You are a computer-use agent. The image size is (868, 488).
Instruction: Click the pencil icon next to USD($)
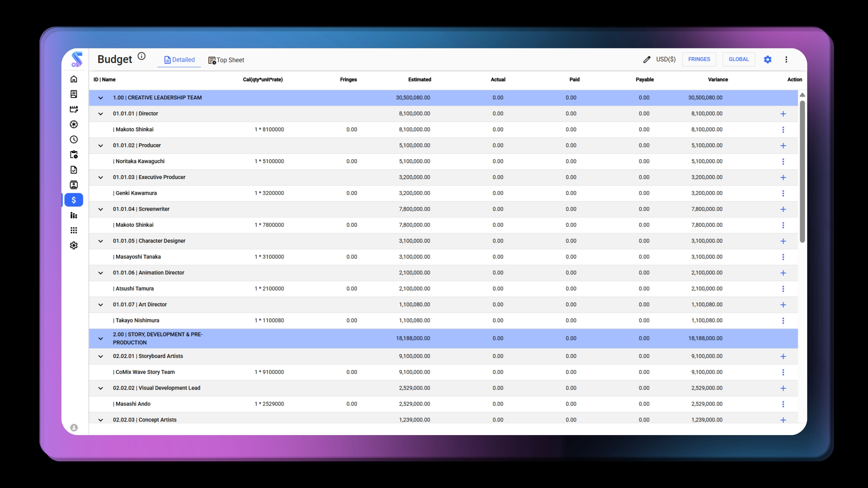(x=646, y=59)
